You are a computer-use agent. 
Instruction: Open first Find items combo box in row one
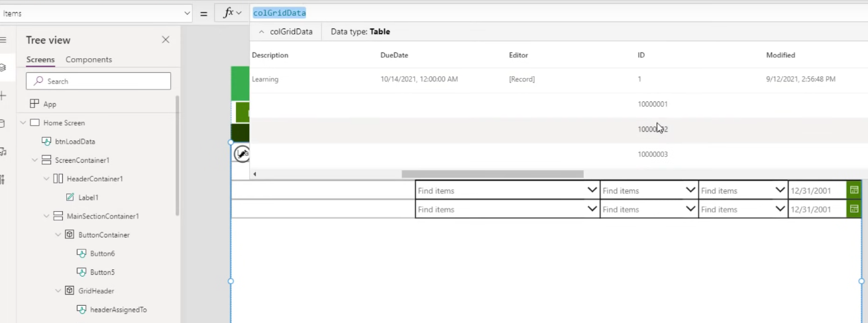point(592,191)
